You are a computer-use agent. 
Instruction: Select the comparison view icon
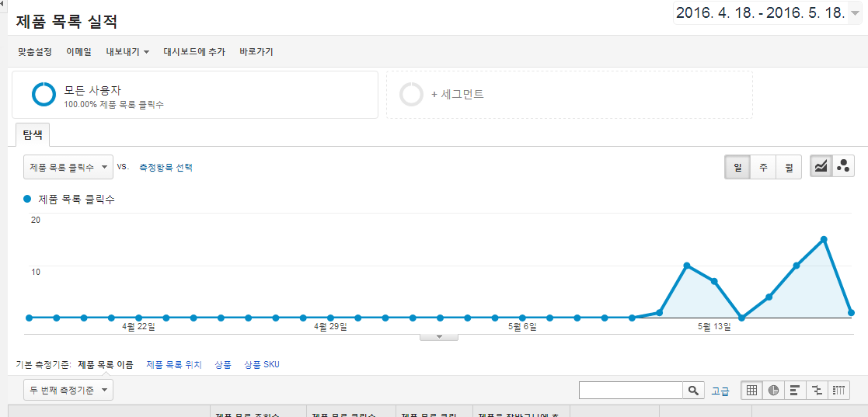tap(817, 391)
